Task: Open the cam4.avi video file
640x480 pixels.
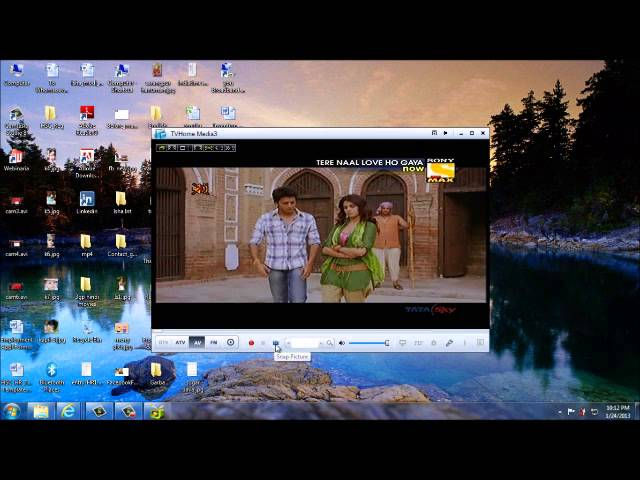Action: (x=16, y=248)
